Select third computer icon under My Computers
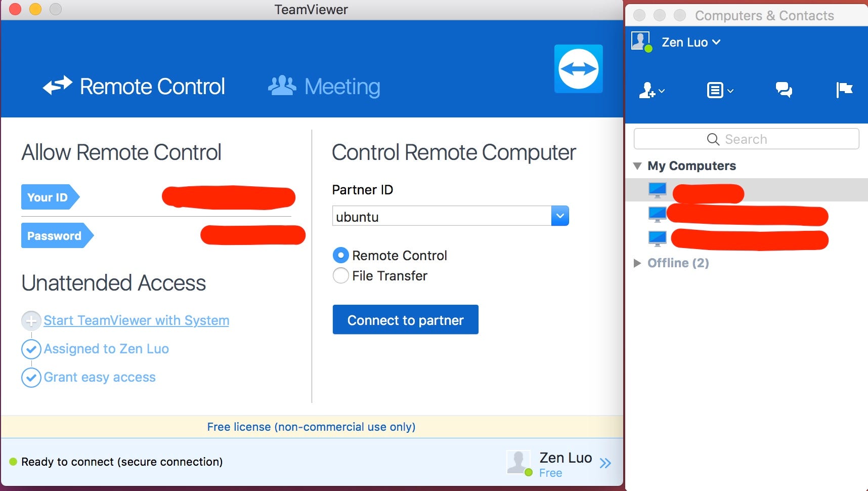The height and width of the screenshot is (491, 868). 657,238
